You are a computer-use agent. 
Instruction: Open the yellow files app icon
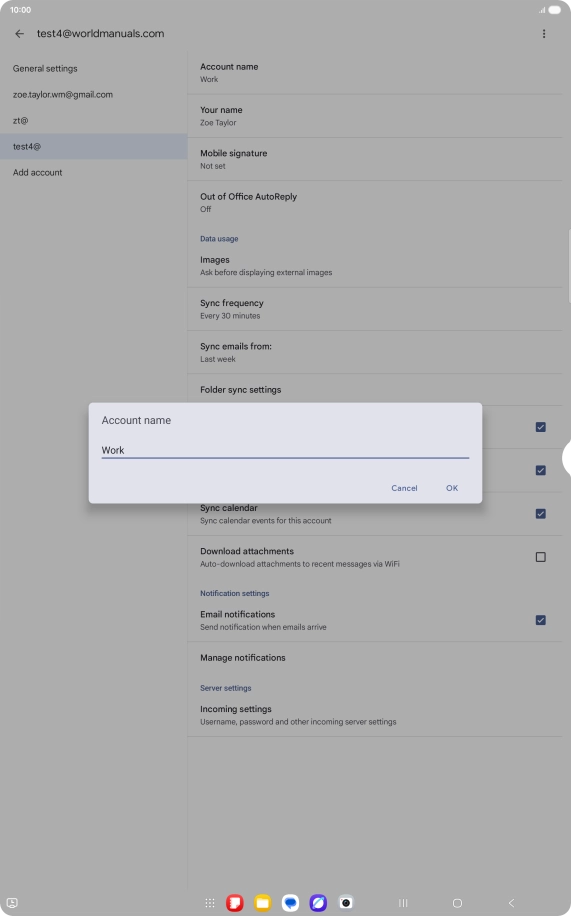coord(262,903)
